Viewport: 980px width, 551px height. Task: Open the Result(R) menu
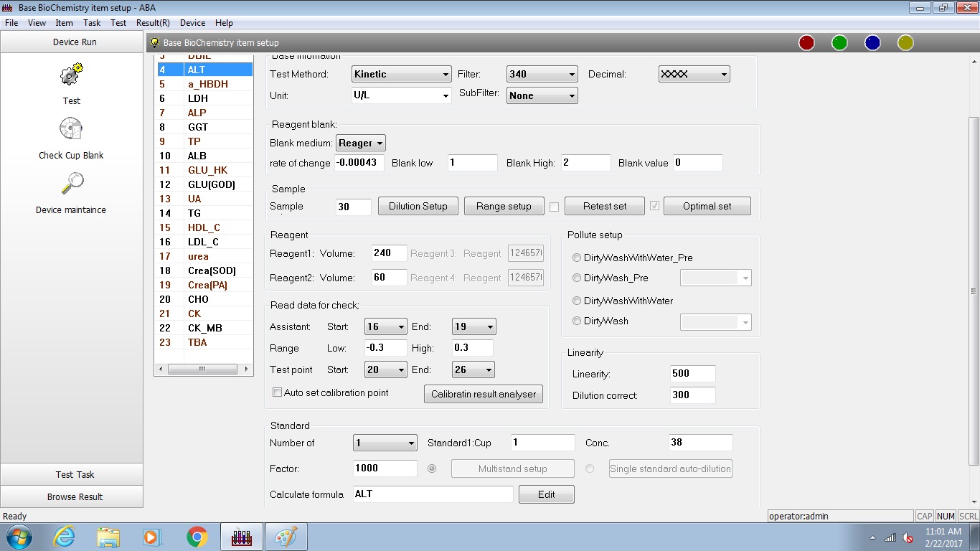coord(153,23)
